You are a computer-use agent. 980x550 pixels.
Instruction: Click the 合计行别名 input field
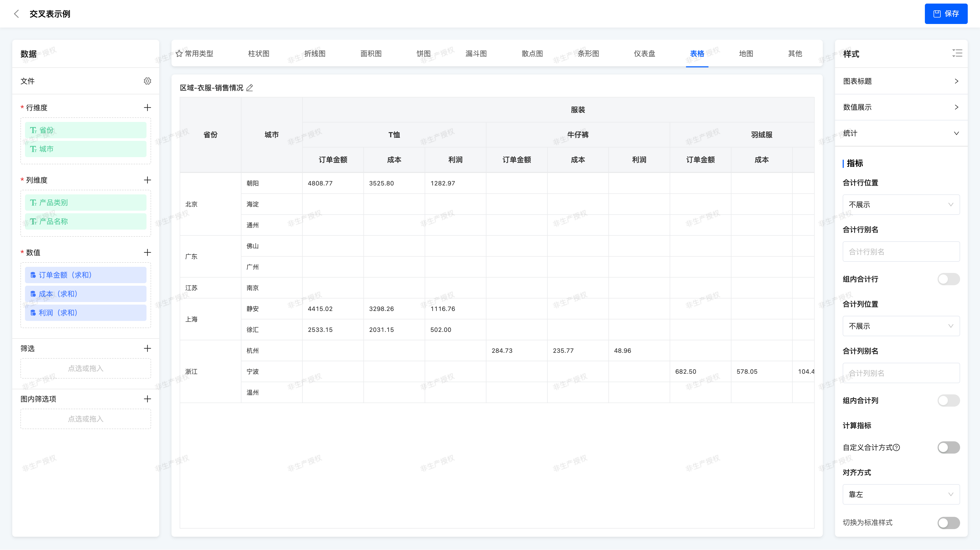click(x=900, y=252)
